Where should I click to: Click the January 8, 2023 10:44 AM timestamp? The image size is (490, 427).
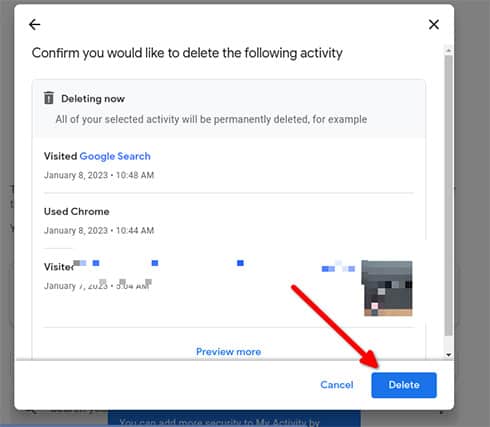point(99,230)
